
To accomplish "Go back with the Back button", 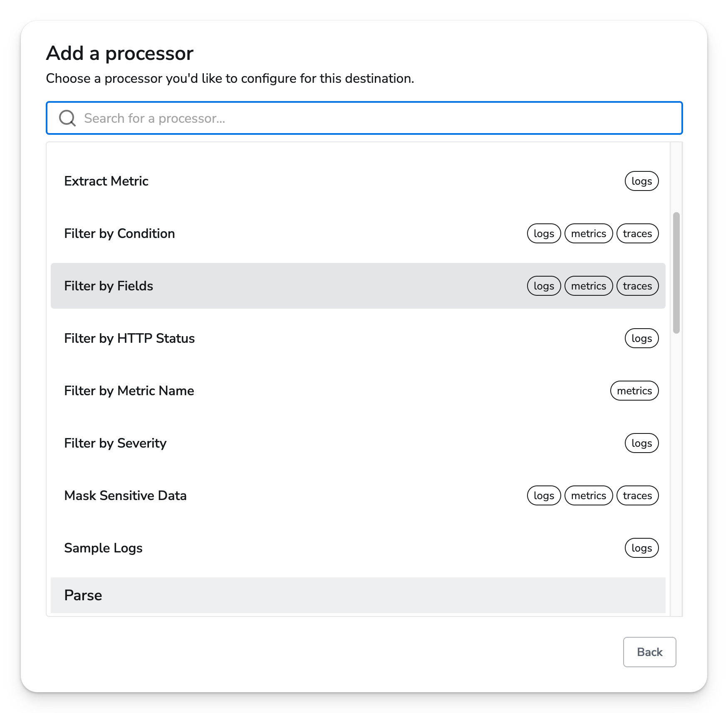I will coord(649,652).
